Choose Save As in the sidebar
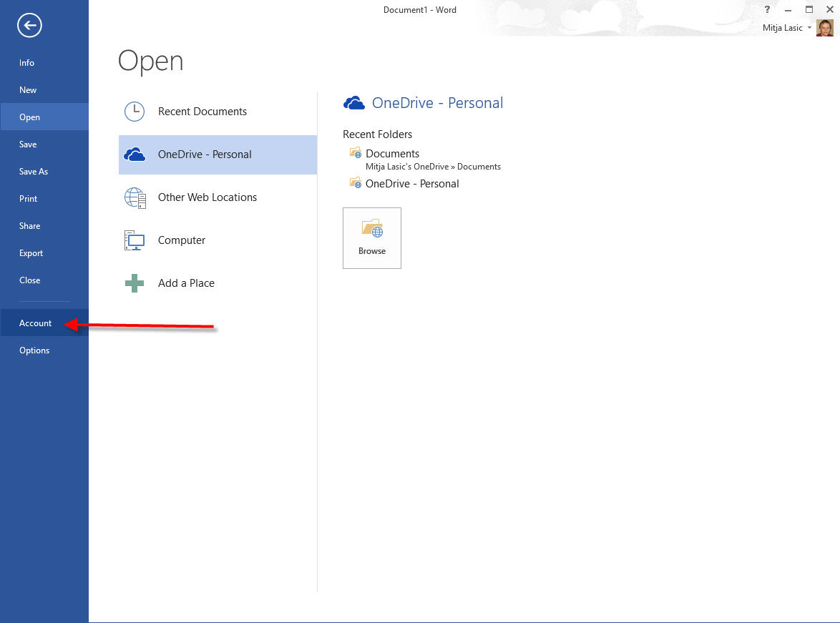The image size is (840, 623). point(34,172)
